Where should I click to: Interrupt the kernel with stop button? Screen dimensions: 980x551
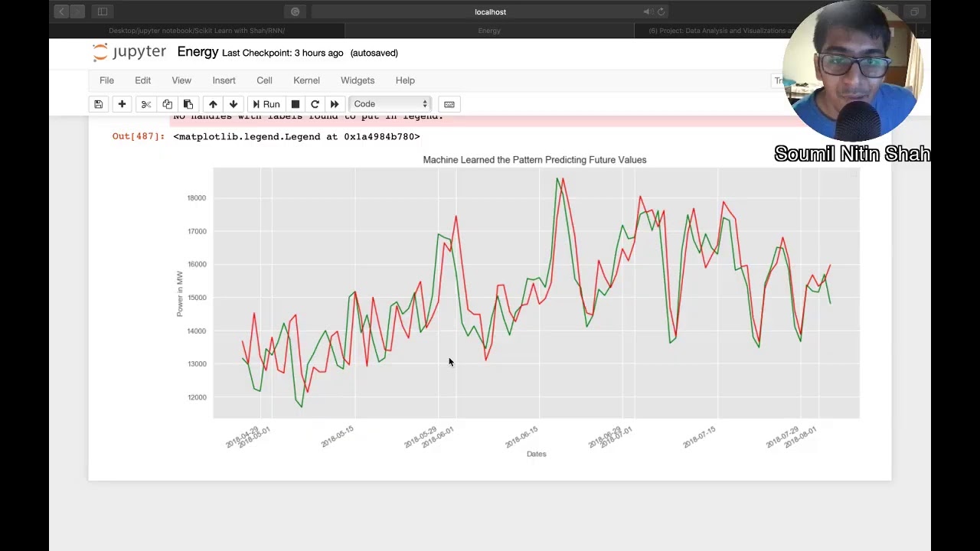(295, 104)
